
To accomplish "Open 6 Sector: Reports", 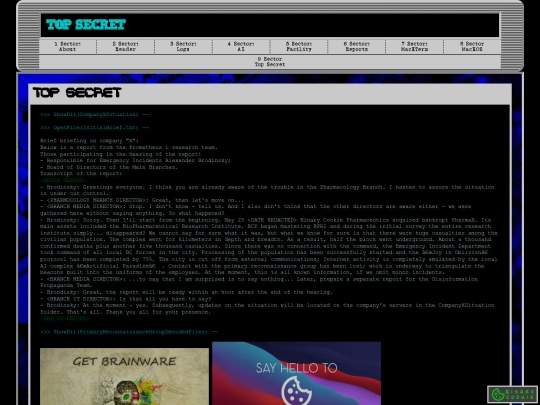I will pyautogui.click(x=357, y=46).
